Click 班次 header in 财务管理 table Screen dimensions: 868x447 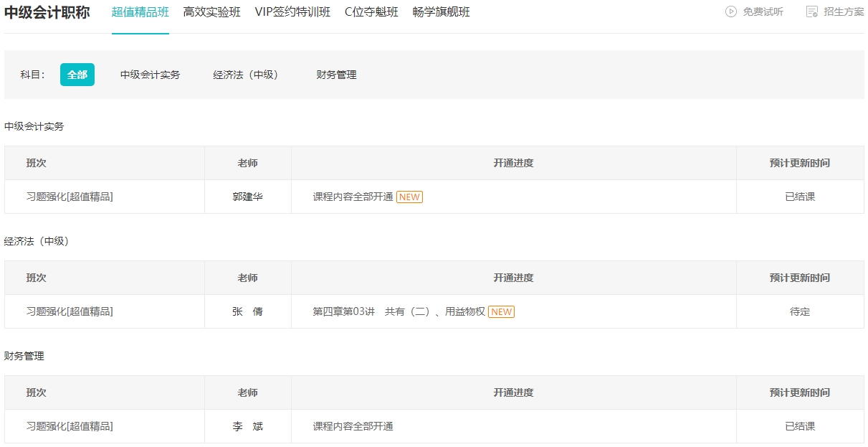point(37,392)
